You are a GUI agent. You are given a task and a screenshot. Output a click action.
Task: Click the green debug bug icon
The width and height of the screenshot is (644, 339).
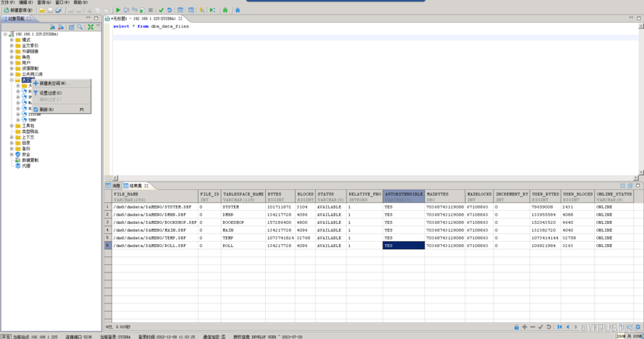pyautogui.click(x=225, y=10)
